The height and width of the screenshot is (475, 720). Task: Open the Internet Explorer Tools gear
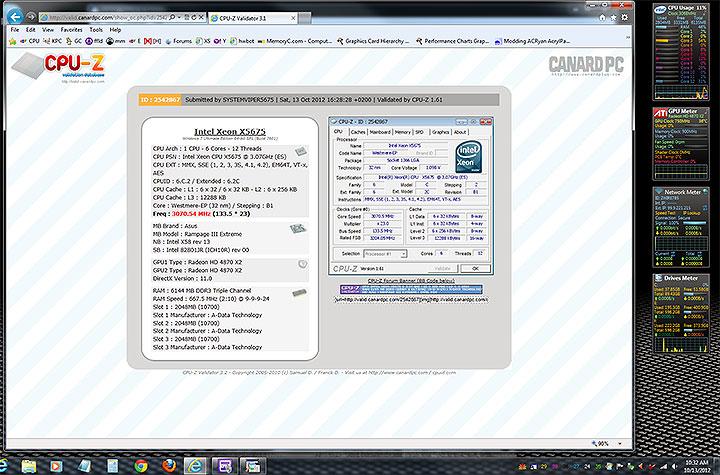pyautogui.click(x=624, y=17)
